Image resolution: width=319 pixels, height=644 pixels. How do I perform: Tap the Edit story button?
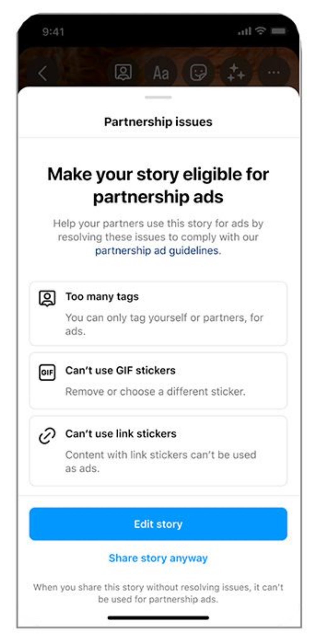pyautogui.click(x=158, y=524)
